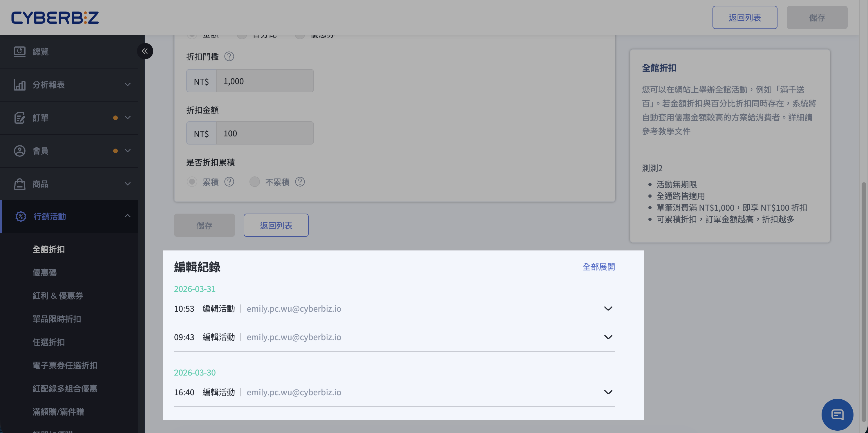Select the 累積 radio button
This screenshot has width=868, height=433.
[192, 182]
